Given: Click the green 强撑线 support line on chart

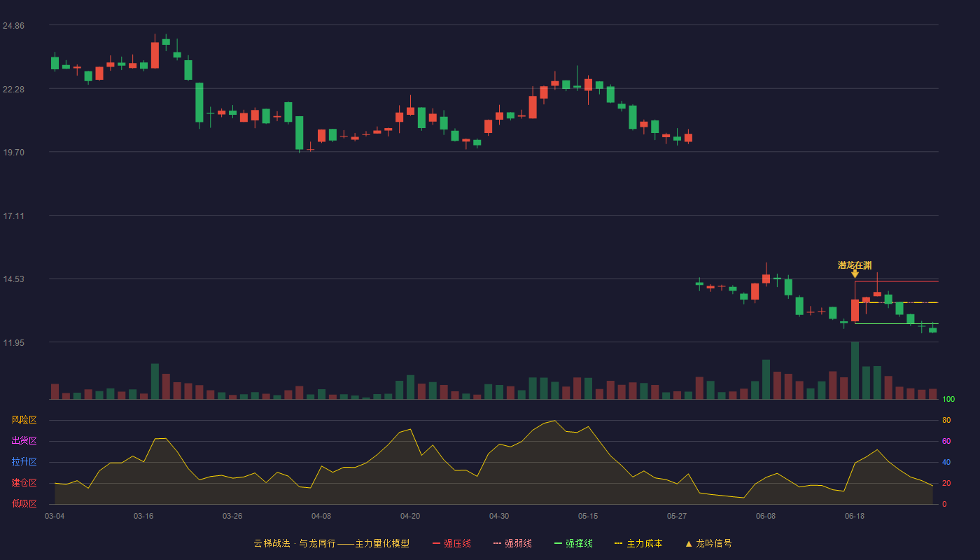Looking at the screenshot, I should [x=897, y=323].
